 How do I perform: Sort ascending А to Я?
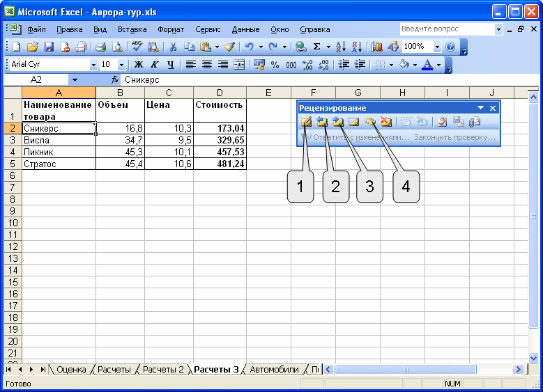click(341, 47)
